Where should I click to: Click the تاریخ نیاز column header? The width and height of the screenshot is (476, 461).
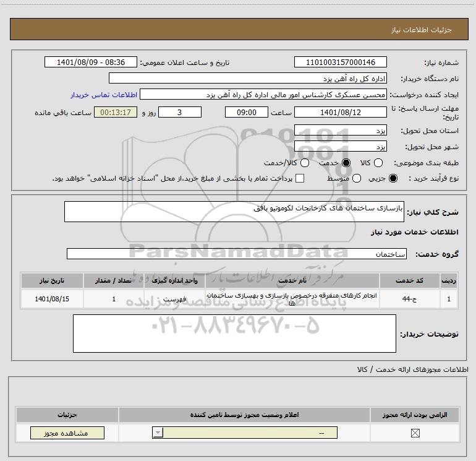52,280
